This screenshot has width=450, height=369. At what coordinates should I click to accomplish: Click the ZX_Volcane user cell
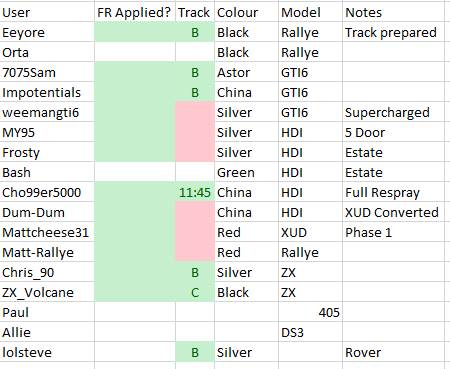coord(47,292)
